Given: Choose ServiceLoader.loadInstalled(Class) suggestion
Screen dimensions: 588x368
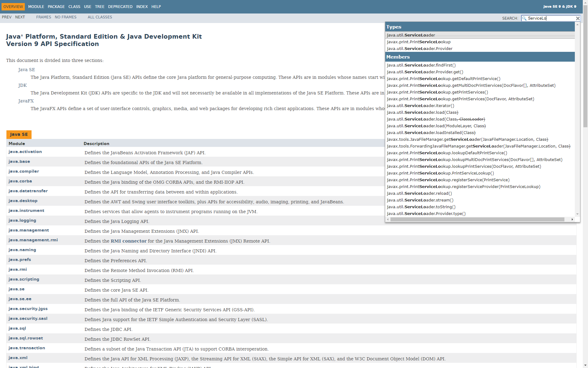Looking at the screenshot, I should click(480, 132).
